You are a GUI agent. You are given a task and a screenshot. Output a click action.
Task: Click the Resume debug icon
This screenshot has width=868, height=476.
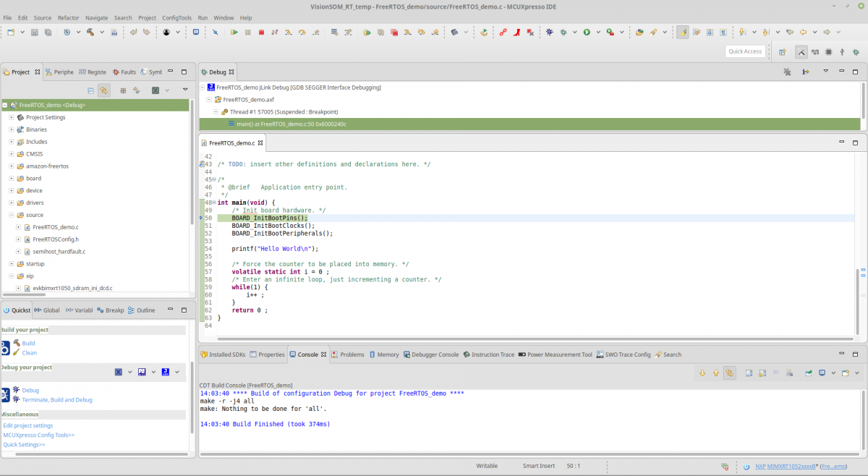[234, 32]
